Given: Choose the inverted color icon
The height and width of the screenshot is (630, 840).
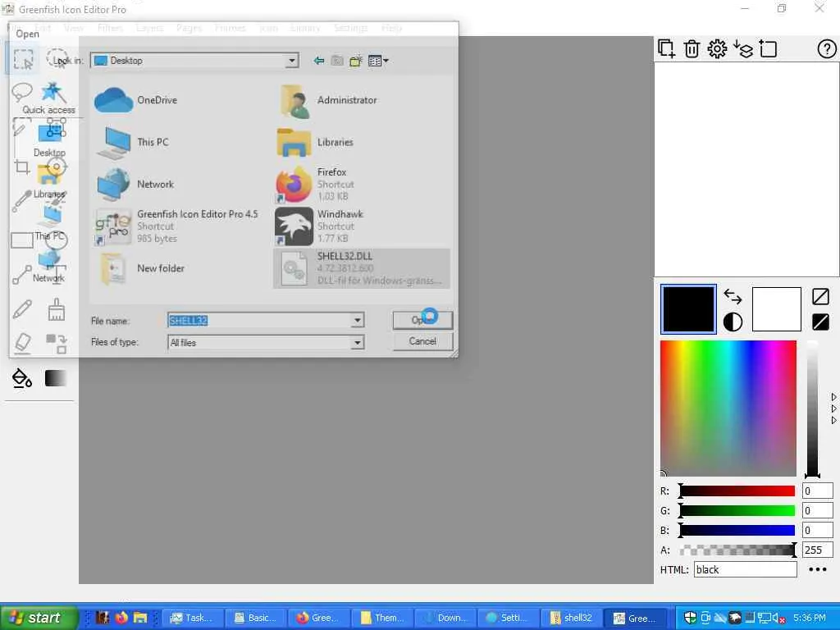Looking at the screenshot, I should (820, 322).
